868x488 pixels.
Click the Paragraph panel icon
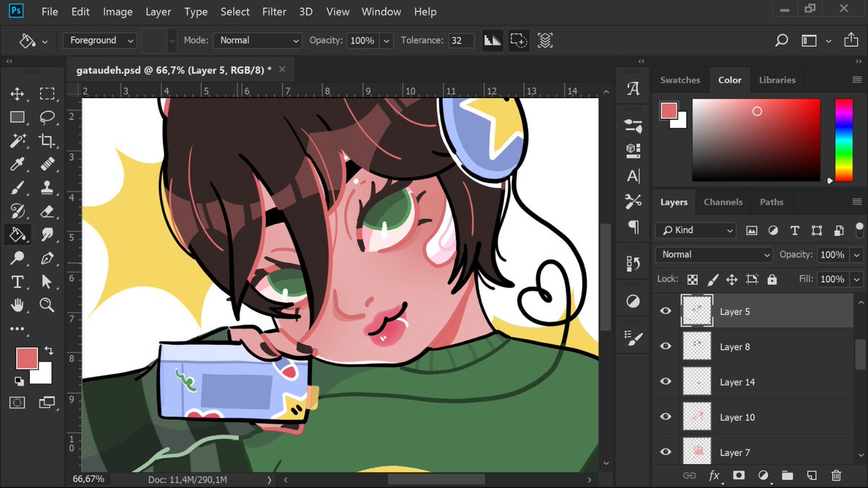pos(633,227)
